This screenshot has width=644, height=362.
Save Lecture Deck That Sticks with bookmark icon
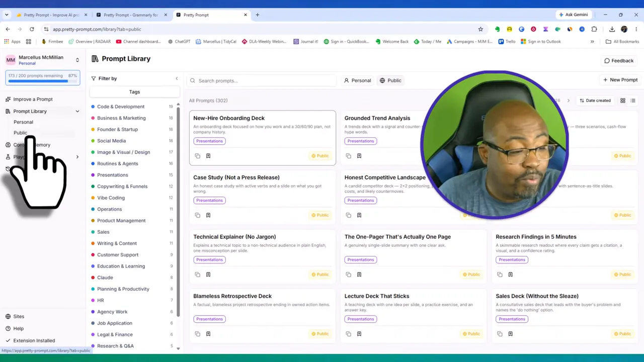click(359, 334)
